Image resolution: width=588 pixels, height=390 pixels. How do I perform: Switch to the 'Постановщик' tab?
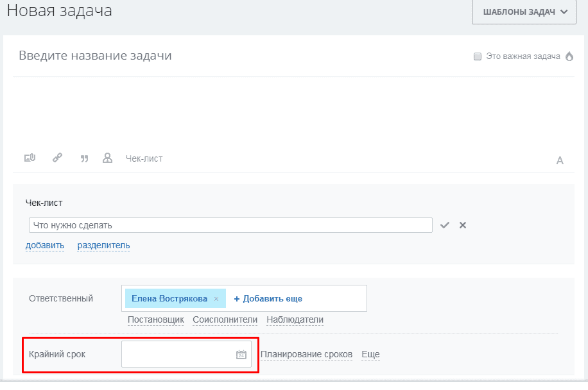pos(155,319)
